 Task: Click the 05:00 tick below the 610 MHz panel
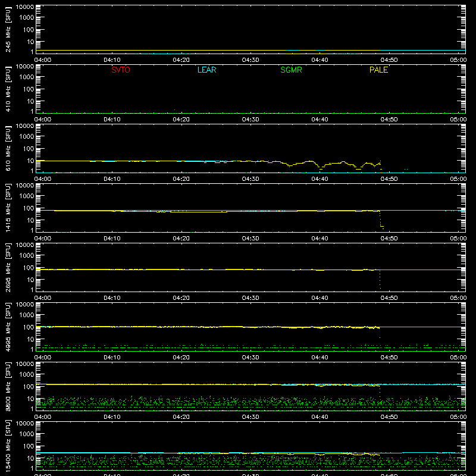click(x=458, y=179)
